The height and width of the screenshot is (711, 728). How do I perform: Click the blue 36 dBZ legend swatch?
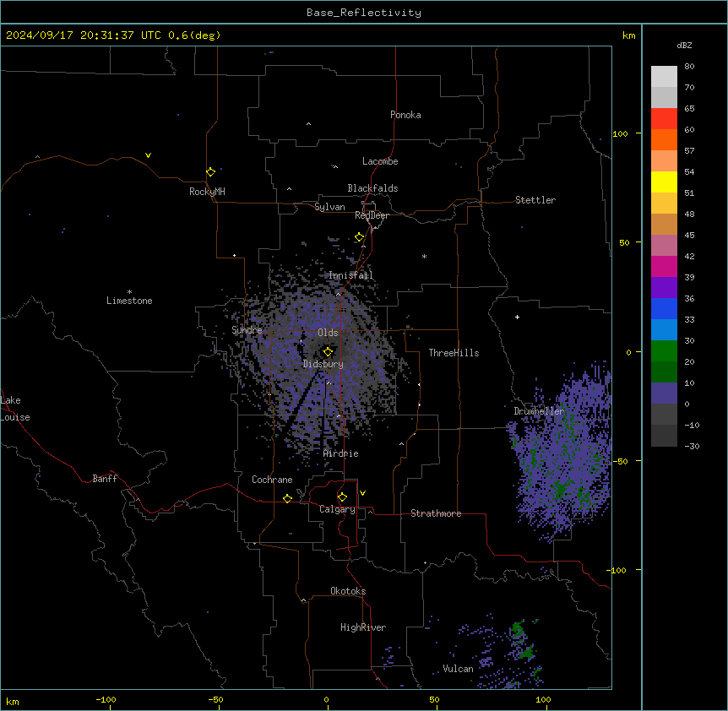(664, 308)
